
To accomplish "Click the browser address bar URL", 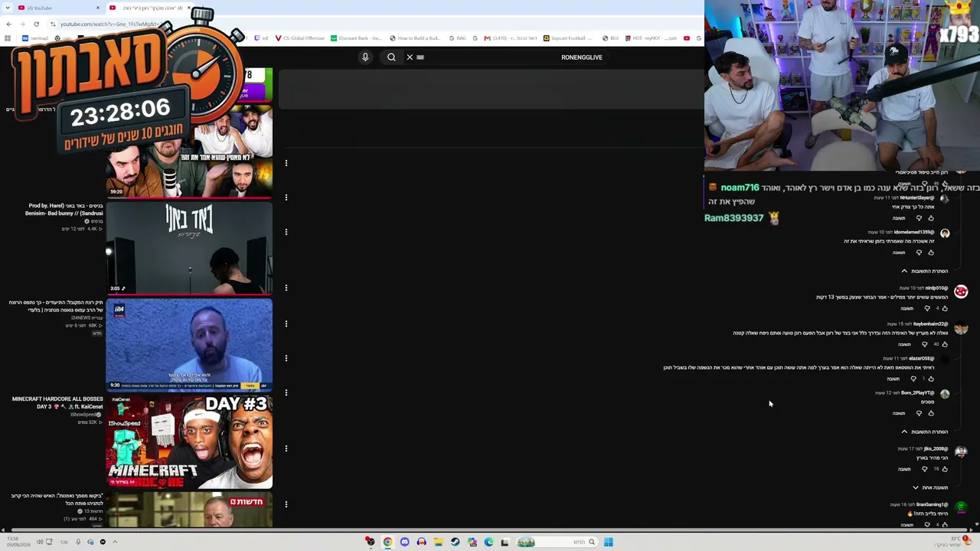I will point(109,24).
